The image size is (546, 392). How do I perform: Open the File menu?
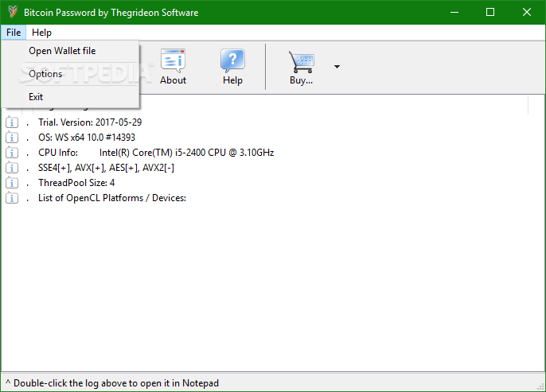point(14,33)
